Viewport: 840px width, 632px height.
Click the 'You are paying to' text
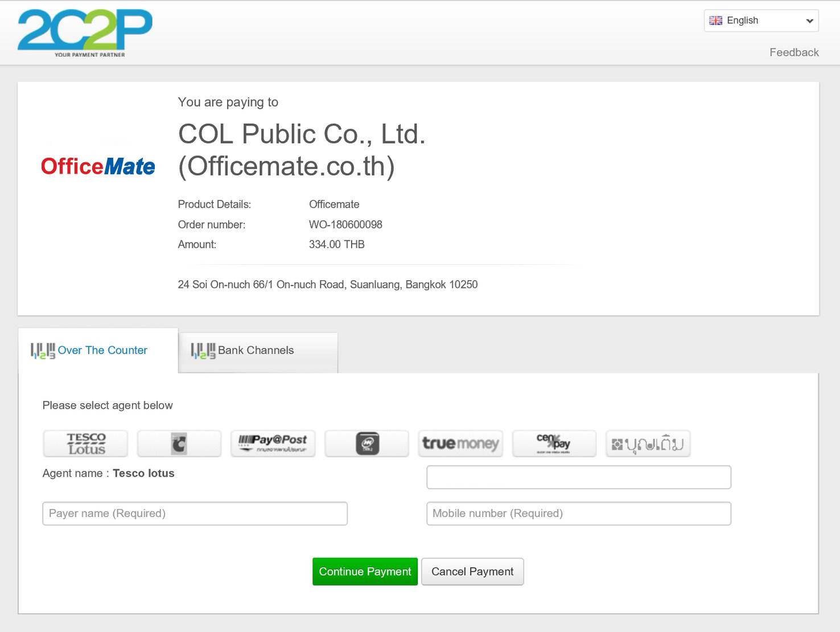(228, 102)
